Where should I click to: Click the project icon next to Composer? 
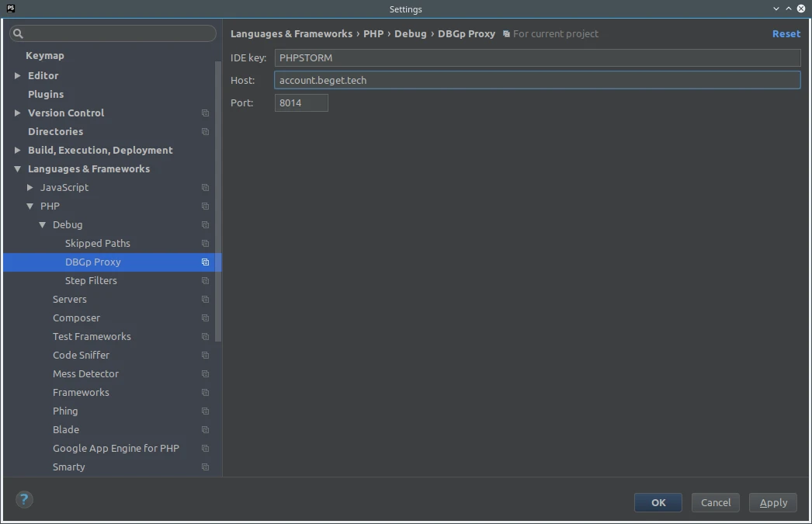pos(205,318)
